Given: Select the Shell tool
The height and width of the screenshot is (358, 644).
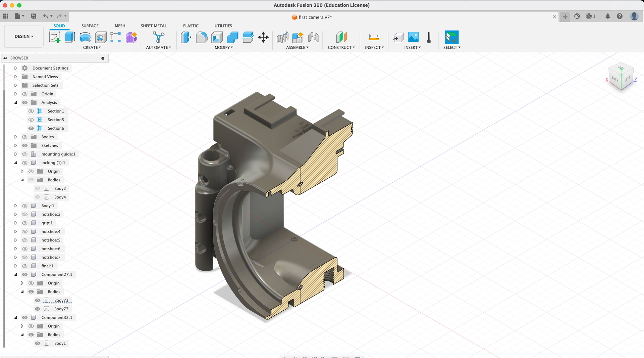Looking at the screenshot, I should click(217, 37).
